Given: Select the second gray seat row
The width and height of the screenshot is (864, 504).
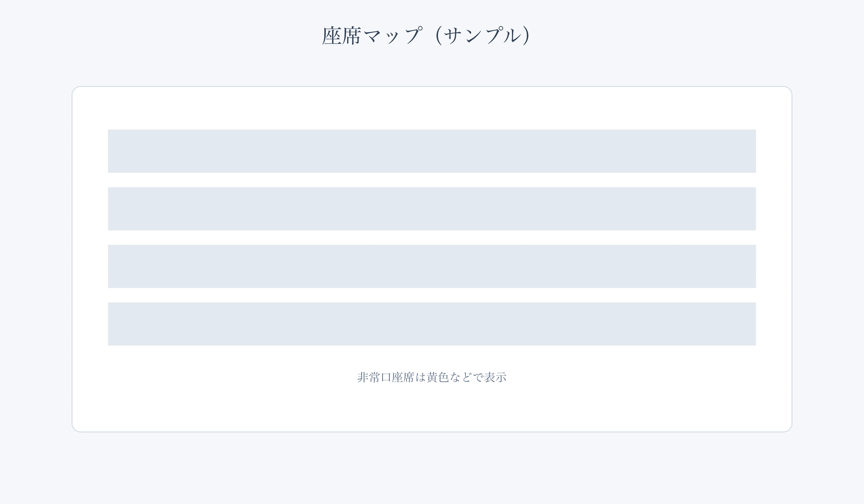Looking at the screenshot, I should 432,209.
